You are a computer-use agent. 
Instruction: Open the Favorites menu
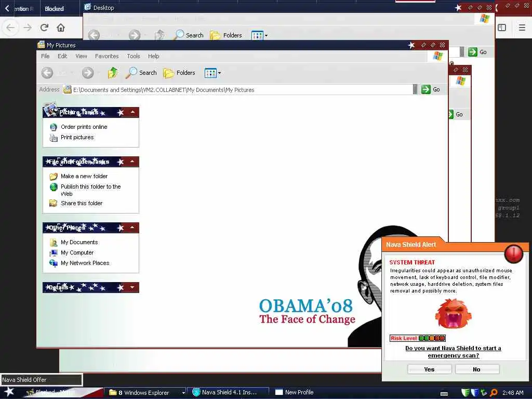[107, 56]
